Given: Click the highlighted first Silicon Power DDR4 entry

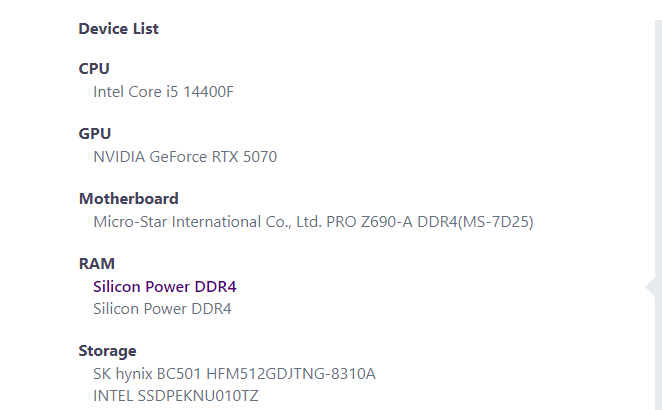Looking at the screenshot, I should (x=165, y=287).
